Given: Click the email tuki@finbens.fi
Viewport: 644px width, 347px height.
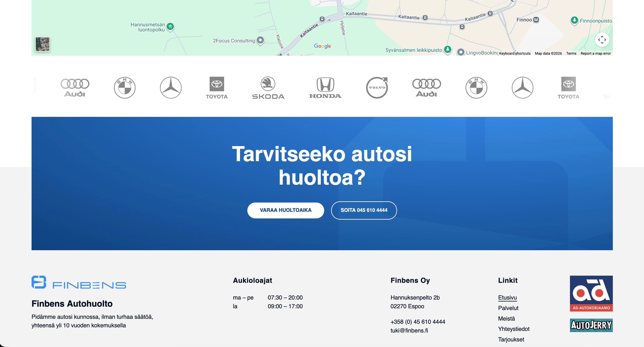Looking at the screenshot, I should click(409, 331).
